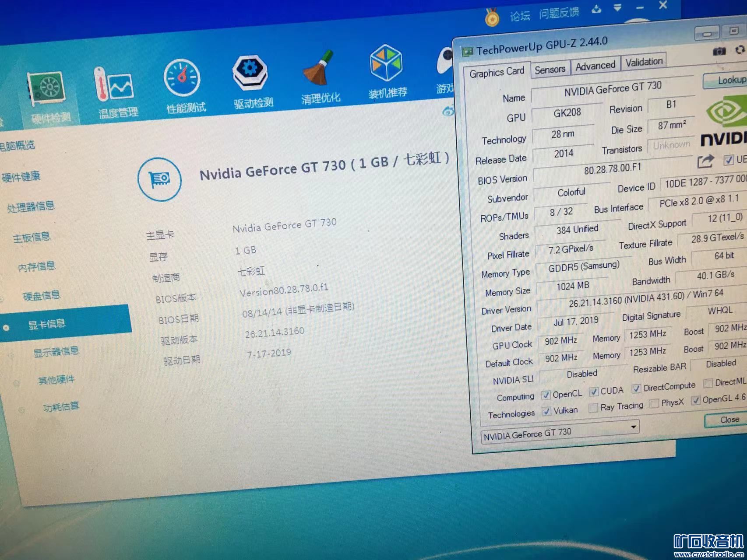Image resolution: width=747 pixels, height=560 pixels.
Task: Click the download arrow icon in title bar
Action: 596,9
